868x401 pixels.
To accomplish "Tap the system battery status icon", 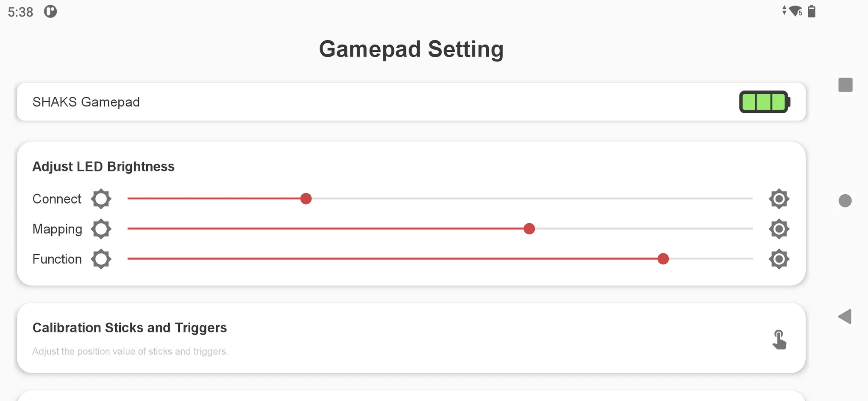I will coord(812,11).
